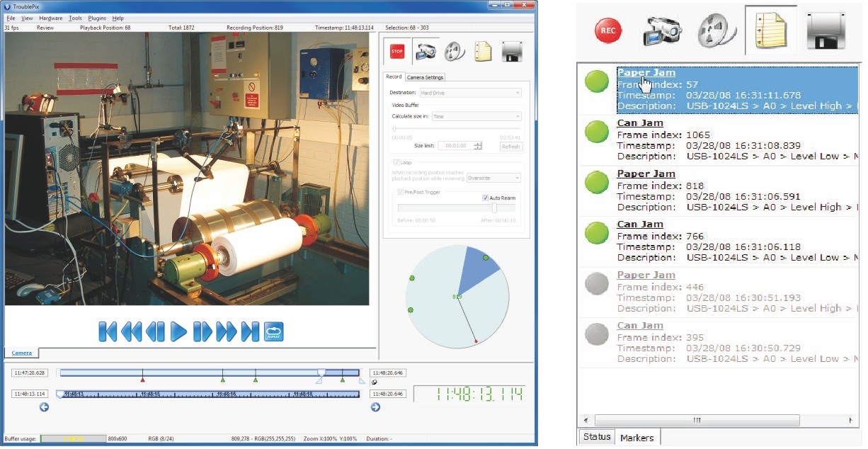Click the floppy disk save icon

point(826,32)
